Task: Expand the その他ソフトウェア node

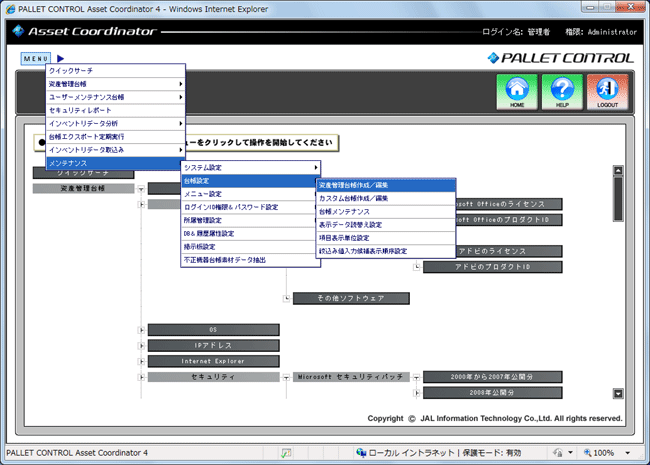Action: [286, 298]
